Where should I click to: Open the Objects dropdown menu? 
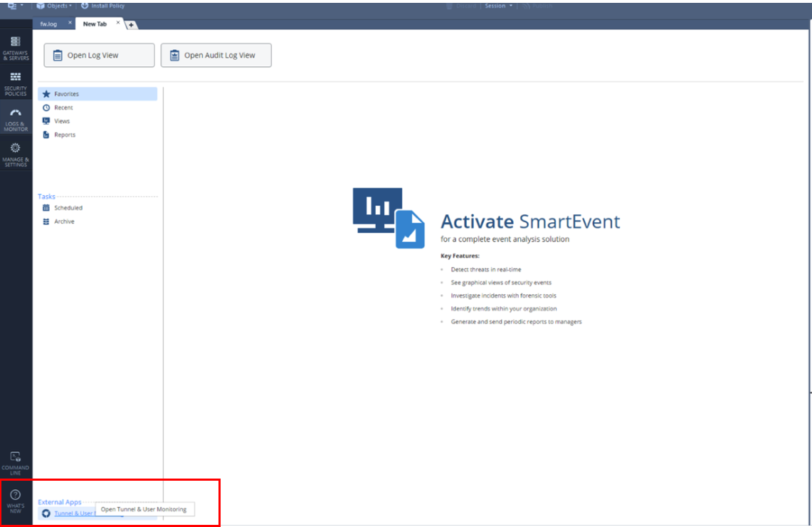(54, 6)
